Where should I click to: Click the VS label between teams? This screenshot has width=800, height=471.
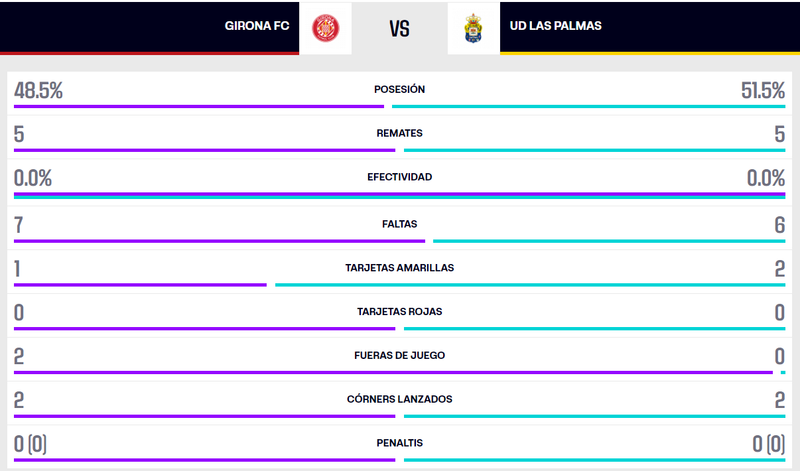pos(400,28)
